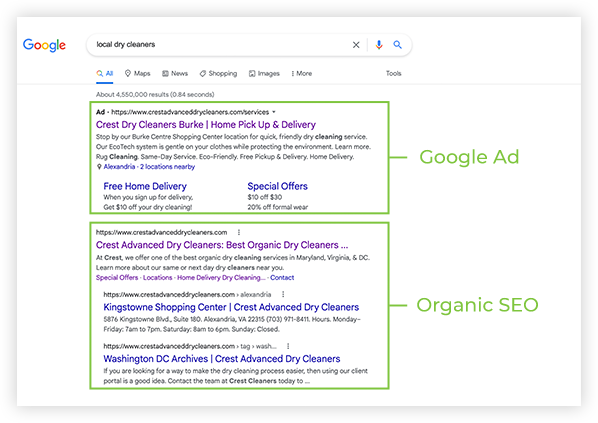Viewport: 598px width, 423px height.
Task: Clear the search box with the X icon
Action: click(356, 45)
